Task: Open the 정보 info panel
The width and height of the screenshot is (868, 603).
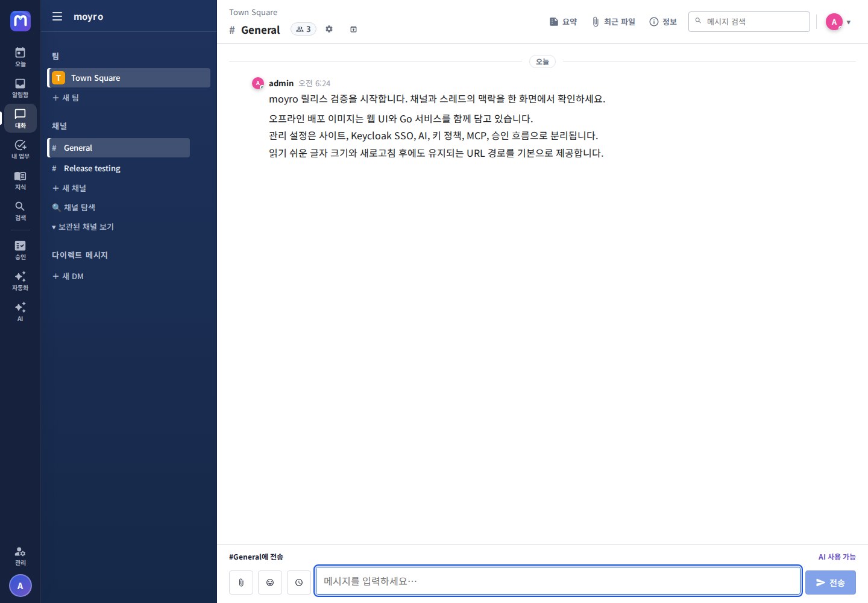Action: click(663, 22)
